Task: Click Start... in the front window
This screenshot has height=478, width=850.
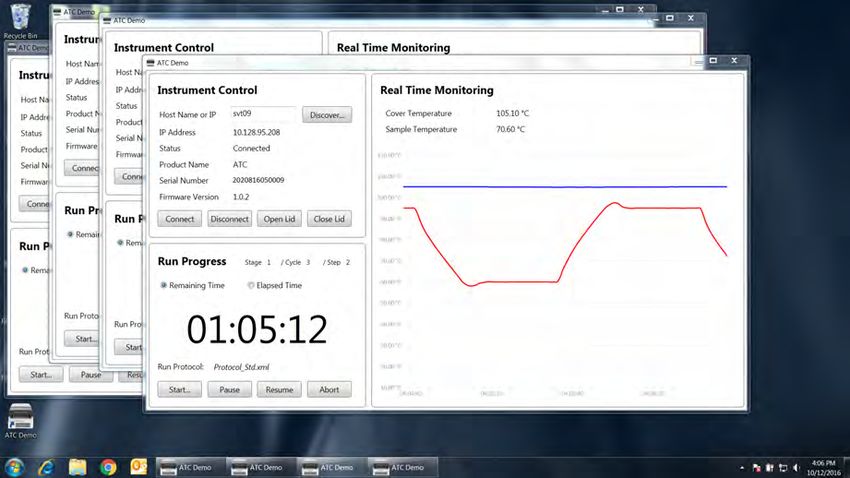Action: pyautogui.click(x=179, y=389)
